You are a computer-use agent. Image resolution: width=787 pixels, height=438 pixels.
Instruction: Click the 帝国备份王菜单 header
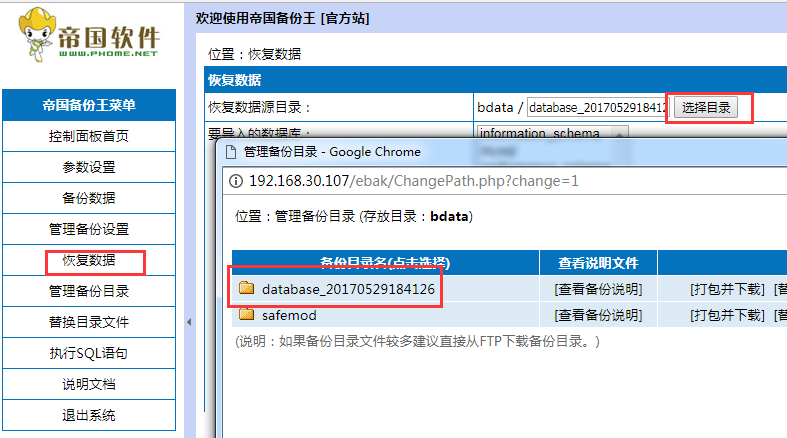coord(89,105)
